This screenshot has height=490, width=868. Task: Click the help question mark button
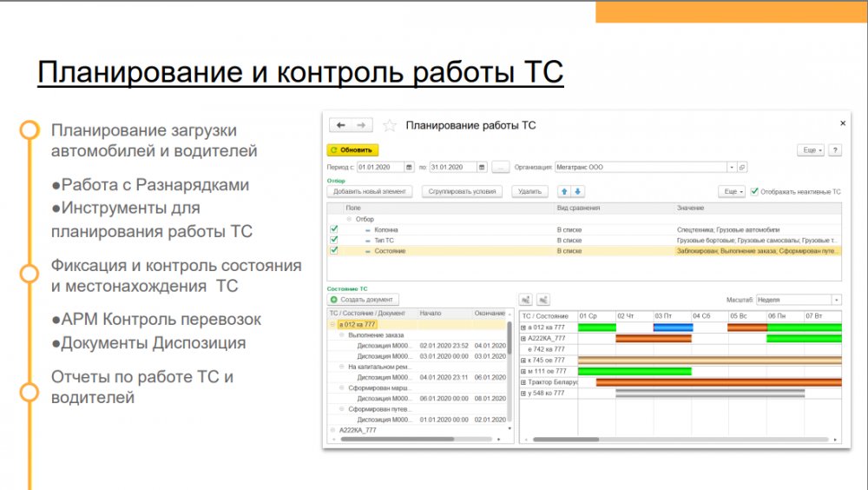pyautogui.click(x=835, y=150)
